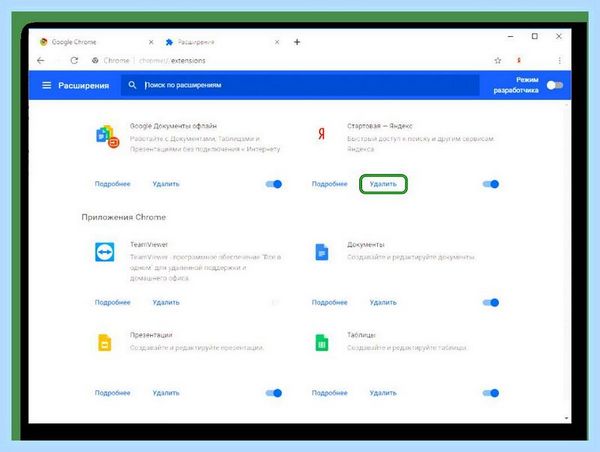Click Подробнее for Стартовая Яндекс
This screenshot has width=600, height=452.
pos(329,184)
